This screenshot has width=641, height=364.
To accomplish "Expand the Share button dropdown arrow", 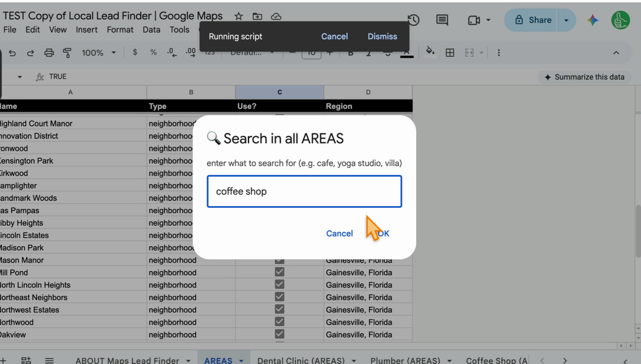I will 566,20.
